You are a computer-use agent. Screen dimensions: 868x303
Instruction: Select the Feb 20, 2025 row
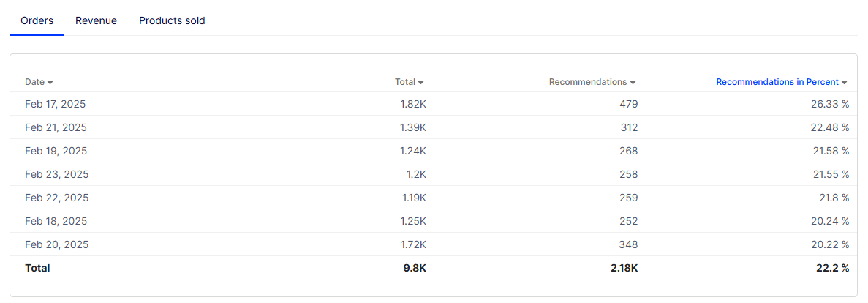[434, 244]
